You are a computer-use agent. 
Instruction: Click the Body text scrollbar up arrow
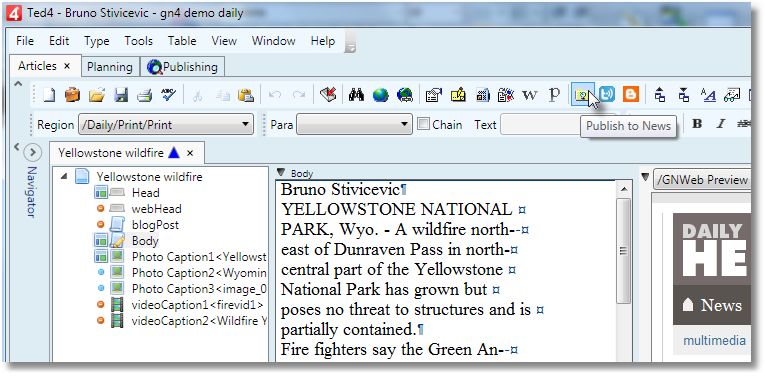pos(624,189)
